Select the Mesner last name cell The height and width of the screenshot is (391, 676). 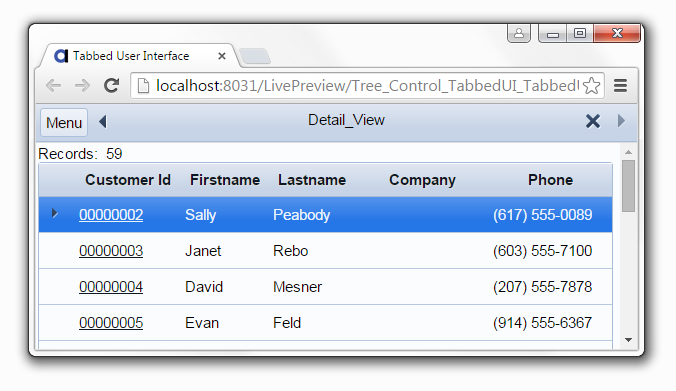click(x=297, y=287)
